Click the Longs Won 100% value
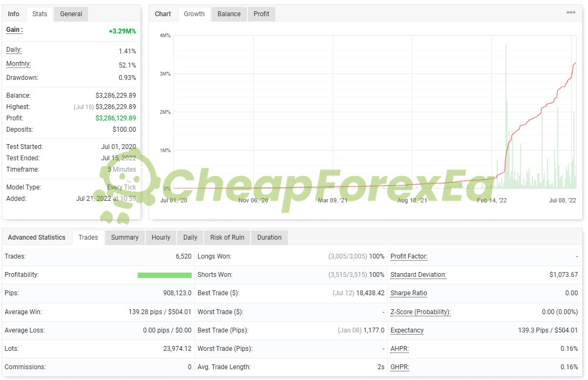Viewport: 588px width, 380px height. 376,256
